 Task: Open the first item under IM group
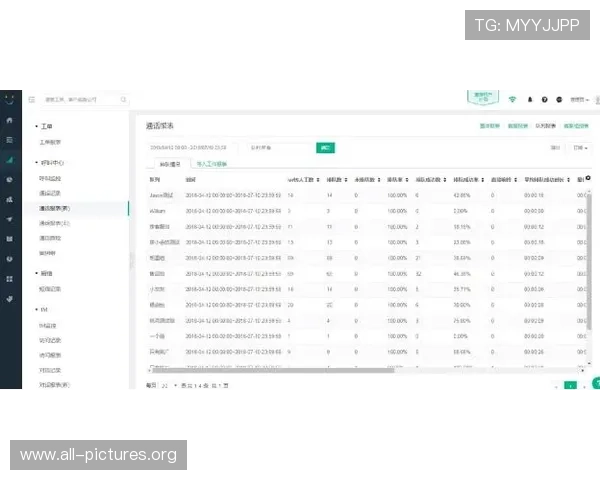click(47, 325)
